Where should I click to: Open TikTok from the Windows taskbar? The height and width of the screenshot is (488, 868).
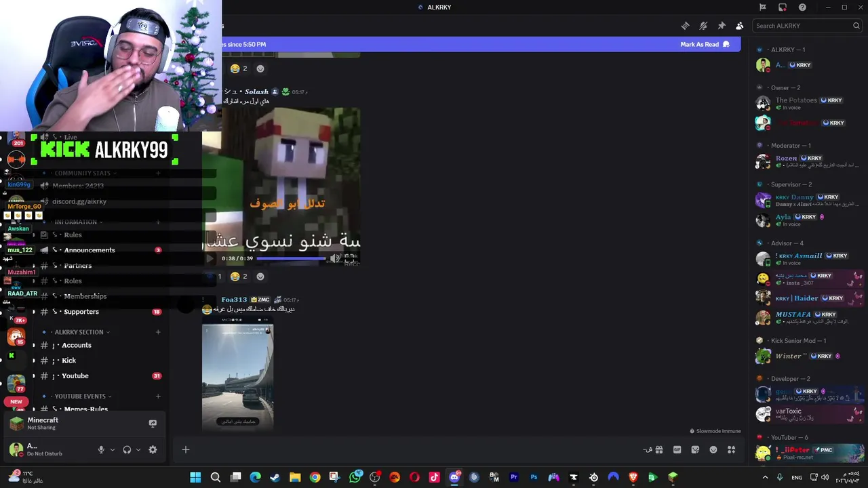[434, 477]
